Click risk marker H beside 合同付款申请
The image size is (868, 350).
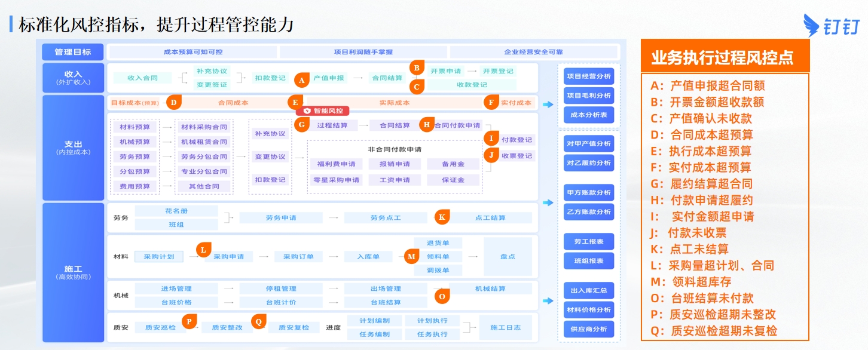tap(426, 124)
